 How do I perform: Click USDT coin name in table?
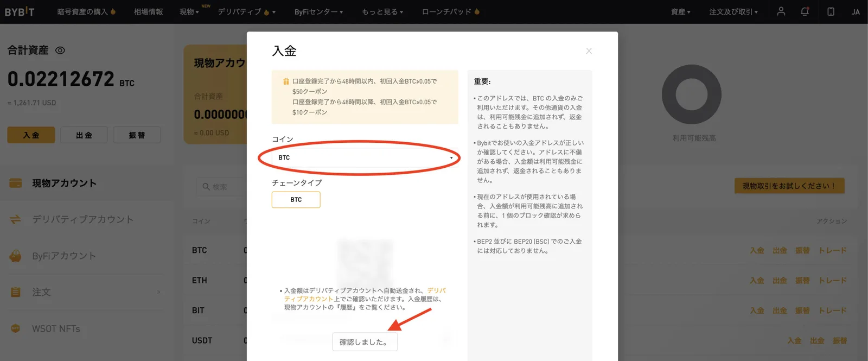coord(202,340)
